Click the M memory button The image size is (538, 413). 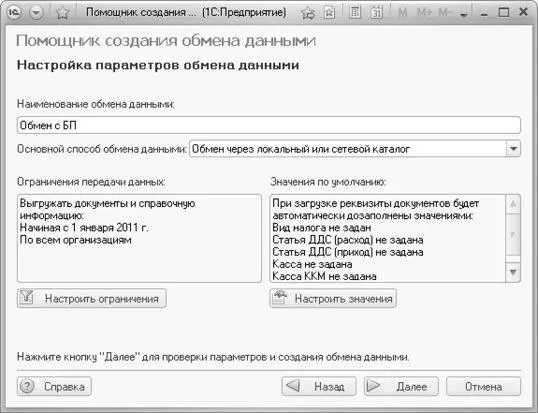403,13
